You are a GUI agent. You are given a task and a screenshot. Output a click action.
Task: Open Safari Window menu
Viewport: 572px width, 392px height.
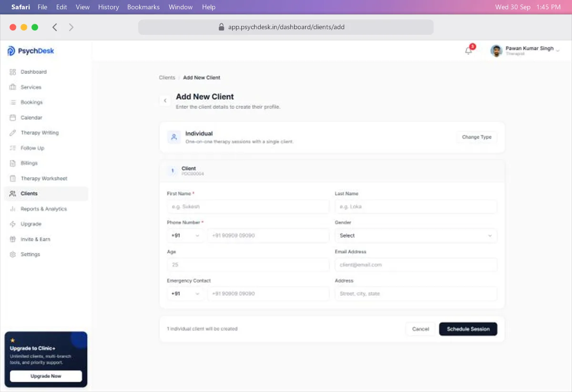pyautogui.click(x=181, y=7)
